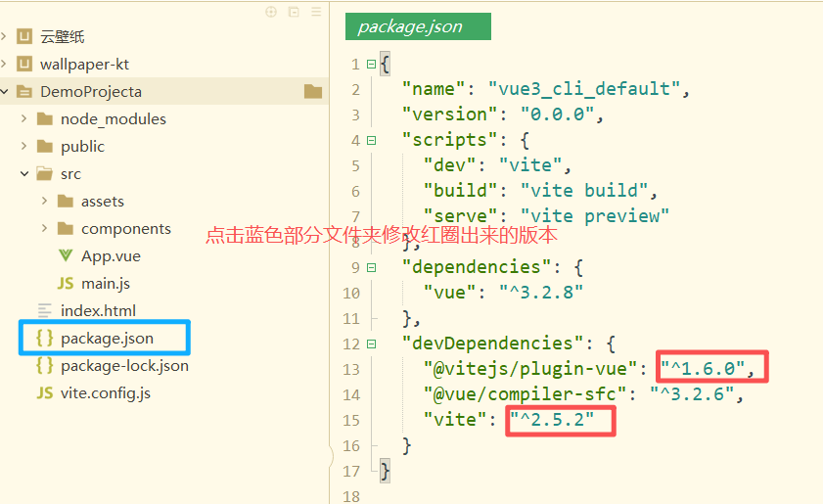Expand the node_modules folder arrow

pyautogui.click(x=23, y=118)
